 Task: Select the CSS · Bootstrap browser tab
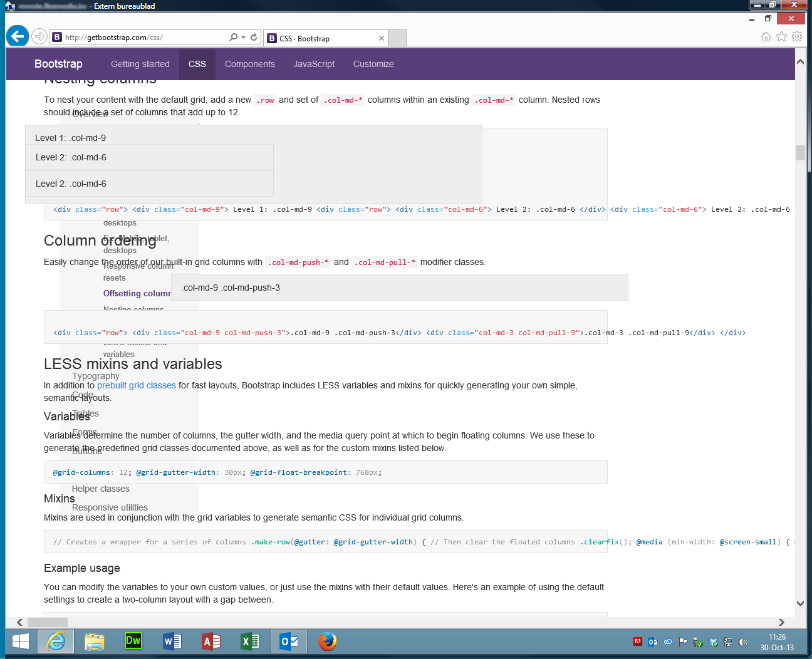click(325, 38)
